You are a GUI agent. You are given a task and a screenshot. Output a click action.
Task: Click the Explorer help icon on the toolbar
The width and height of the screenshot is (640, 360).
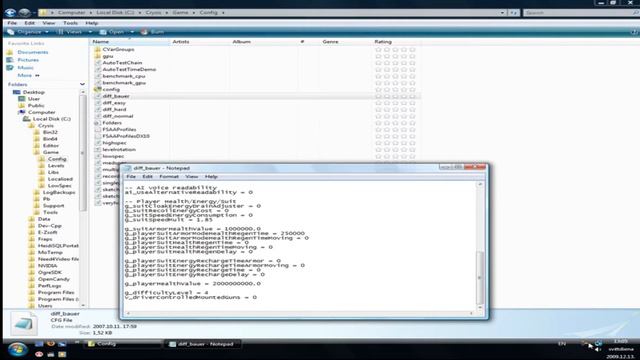coord(634,32)
